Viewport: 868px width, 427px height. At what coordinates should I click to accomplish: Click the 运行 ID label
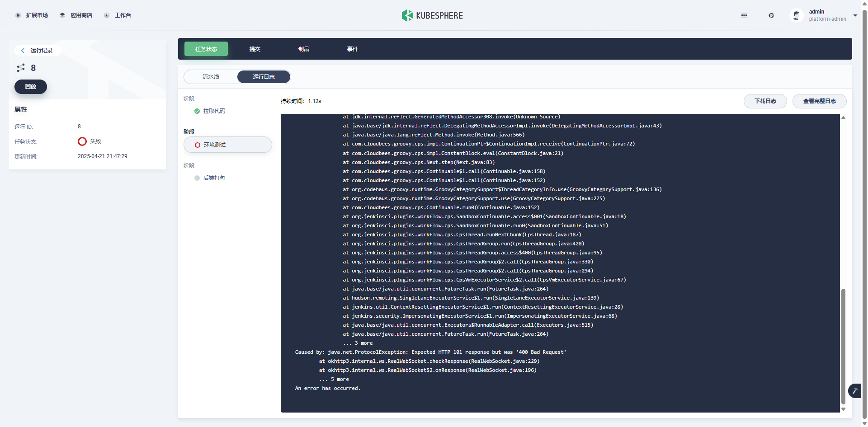click(x=24, y=127)
